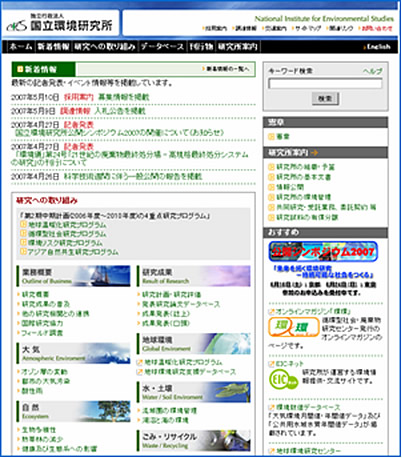Open the サイトマップ link in the header
The width and height of the screenshot is (402, 458).
(x=307, y=29)
